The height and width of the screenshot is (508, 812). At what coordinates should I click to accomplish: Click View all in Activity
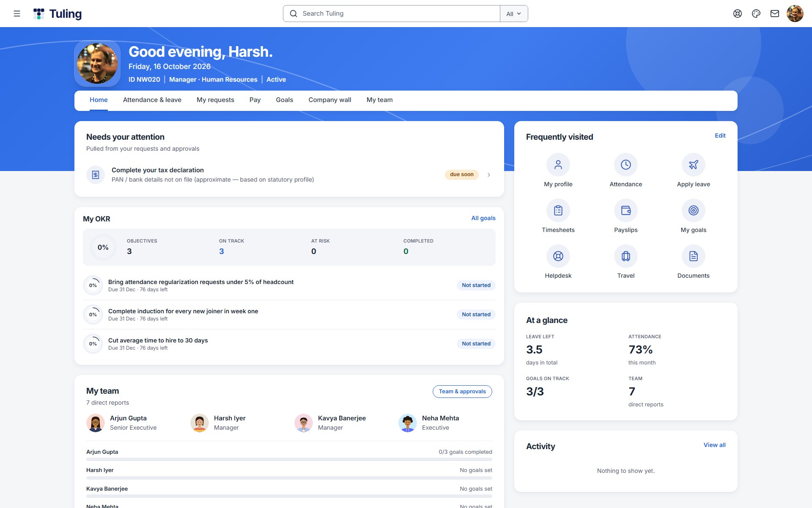click(x=715, y=445)
